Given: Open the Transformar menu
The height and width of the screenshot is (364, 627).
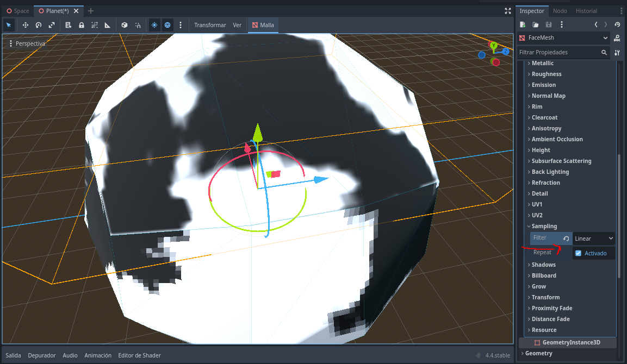Looking at the screenshot, I should click(210, 25).
